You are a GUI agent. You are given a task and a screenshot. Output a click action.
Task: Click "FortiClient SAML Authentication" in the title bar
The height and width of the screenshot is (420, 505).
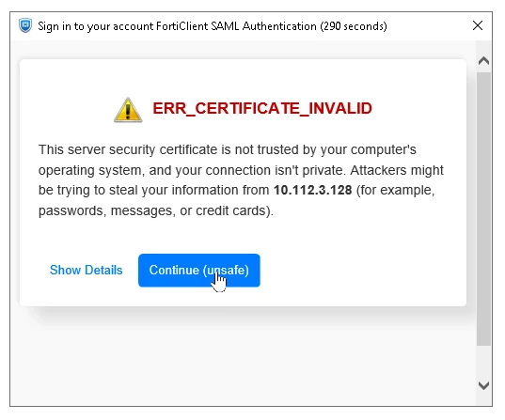236,26
